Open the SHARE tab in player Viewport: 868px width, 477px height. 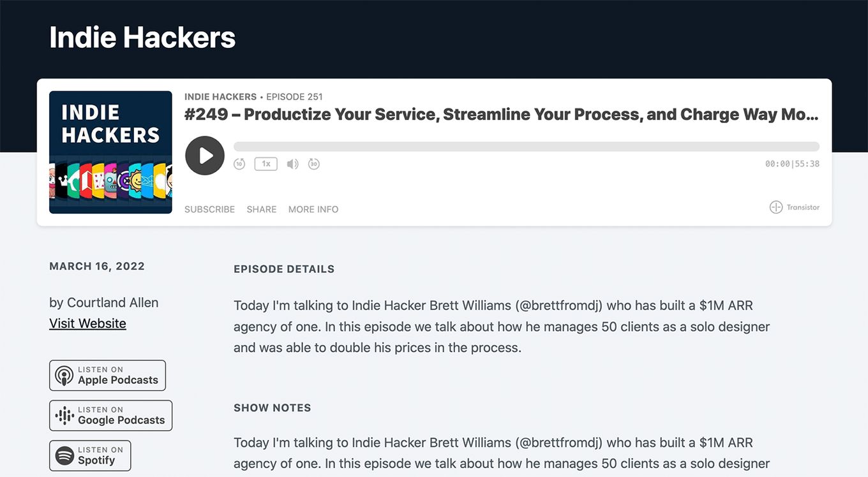262,209
